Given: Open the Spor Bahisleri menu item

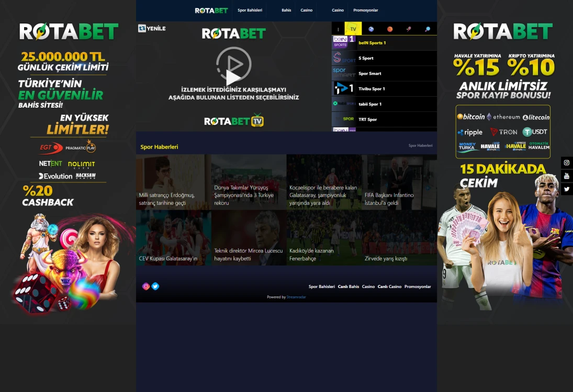Looking at the screenshot, I should coord(250,9).
